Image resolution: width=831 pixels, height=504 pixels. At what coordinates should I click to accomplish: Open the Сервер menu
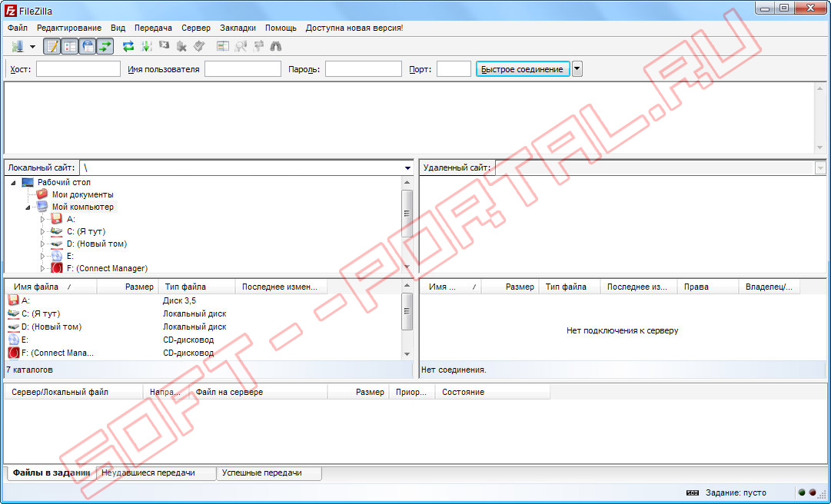click(195, 28)
